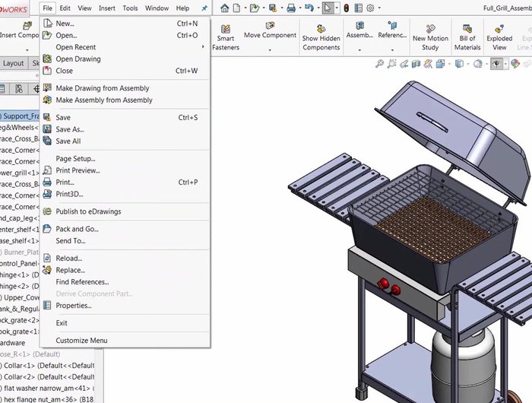
Task: Click the Edit Appearance color ball
Action: coord(516,65)
